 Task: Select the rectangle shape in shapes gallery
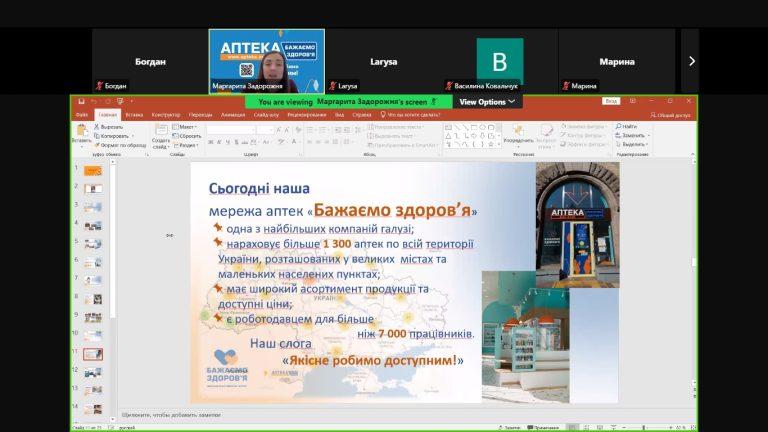coord(474,127)
